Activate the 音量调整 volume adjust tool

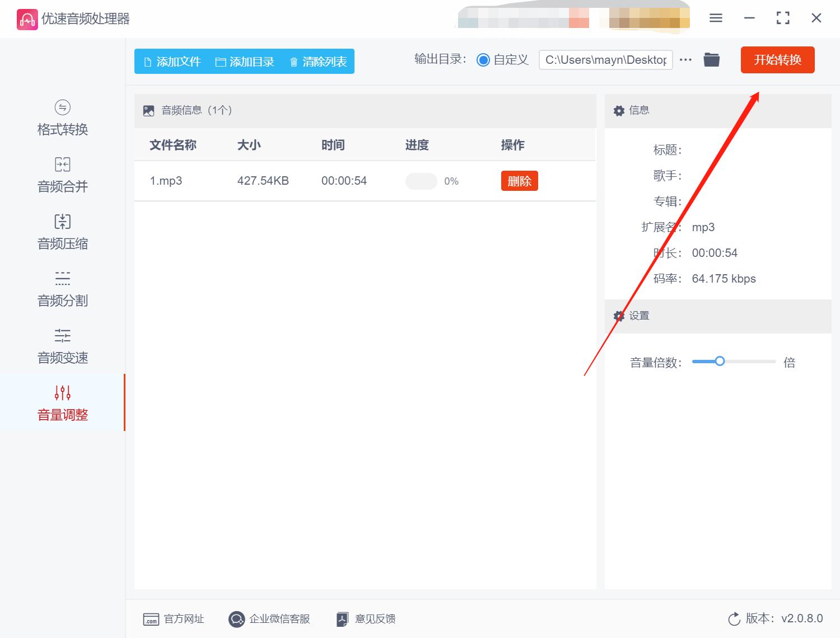click(62, 404)
